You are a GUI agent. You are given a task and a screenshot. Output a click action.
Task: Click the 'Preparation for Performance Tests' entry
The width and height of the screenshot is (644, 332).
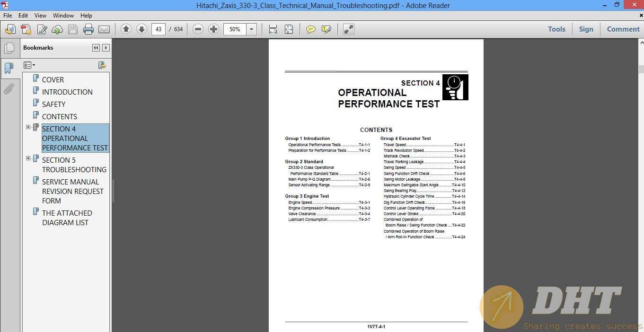[x=329, y=151]
